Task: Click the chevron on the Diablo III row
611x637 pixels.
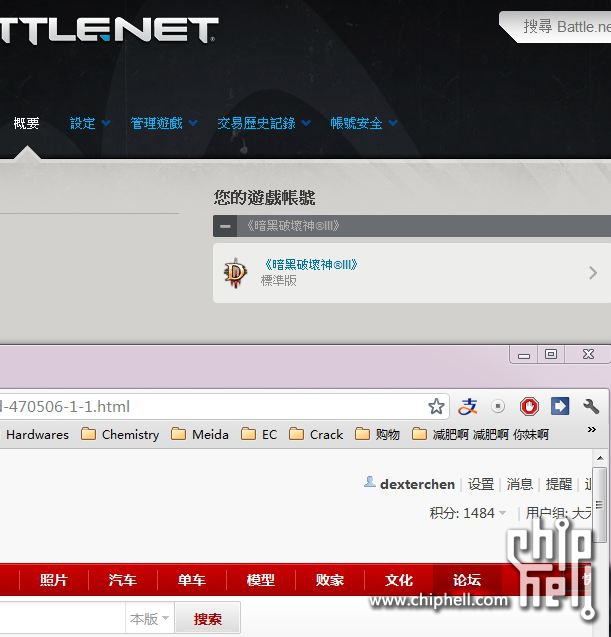Action: [593, 273]
